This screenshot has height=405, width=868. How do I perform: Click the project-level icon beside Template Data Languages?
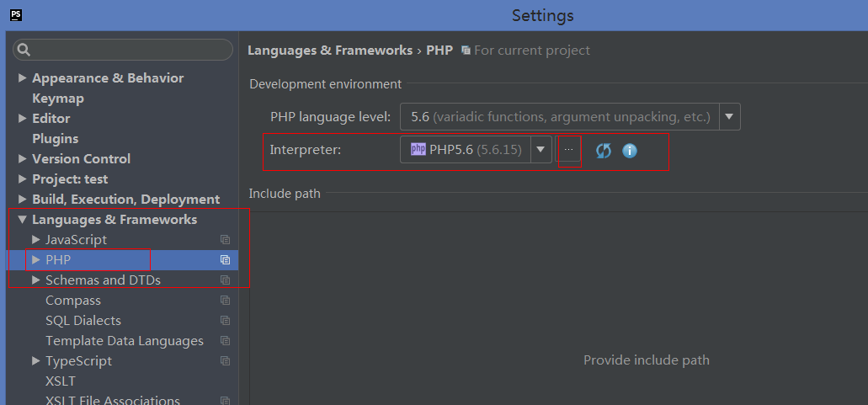[x=225, y=341]
